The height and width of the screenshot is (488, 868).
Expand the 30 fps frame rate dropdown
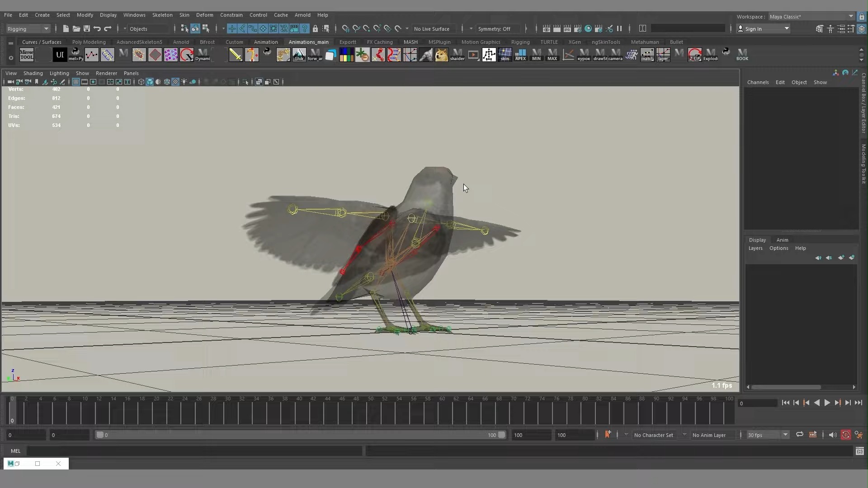[x=768, y=435]
